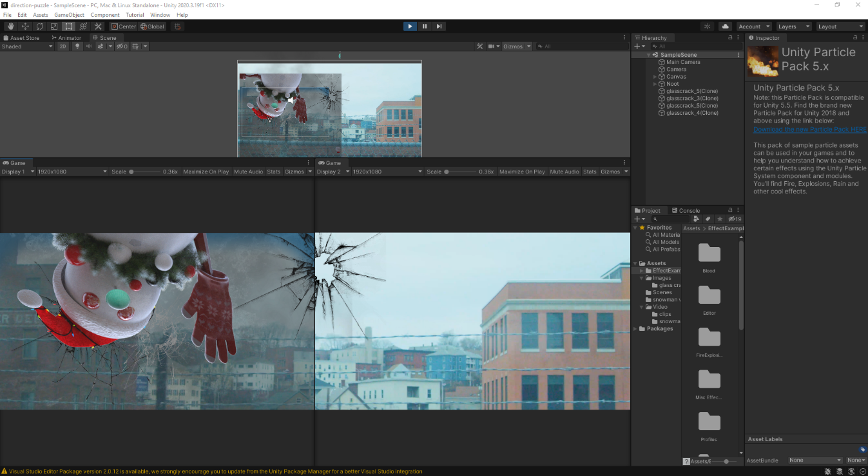The image size is (868, 476).
Task: Adjust the Display 1 Scale slider
Action: coord(132,172)
